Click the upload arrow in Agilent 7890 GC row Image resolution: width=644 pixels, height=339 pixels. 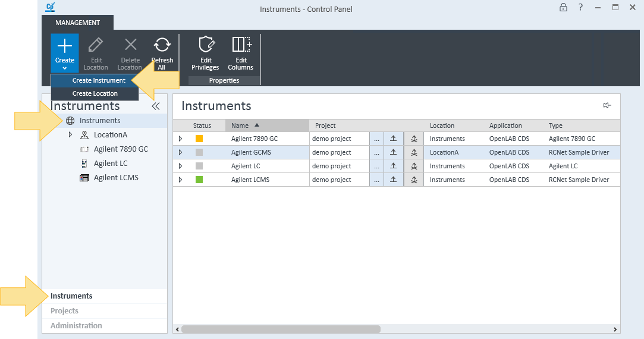click(x=394, y=139)
